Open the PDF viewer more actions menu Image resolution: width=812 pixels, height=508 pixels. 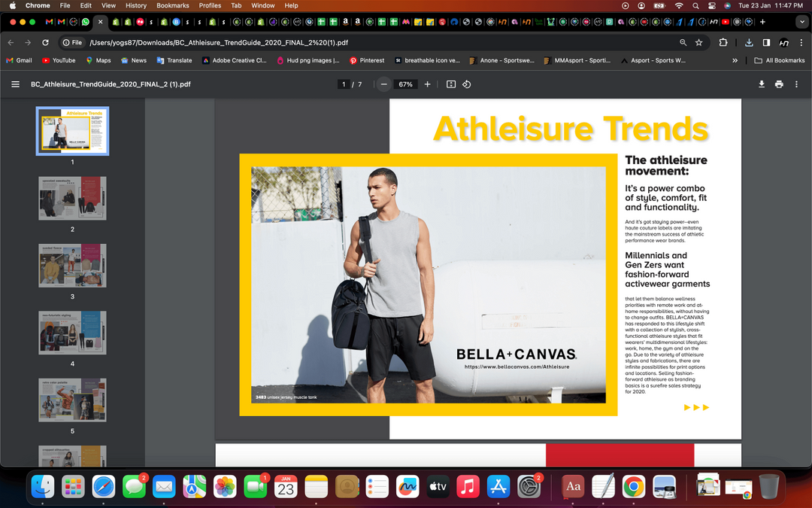[x=797, y=84]
